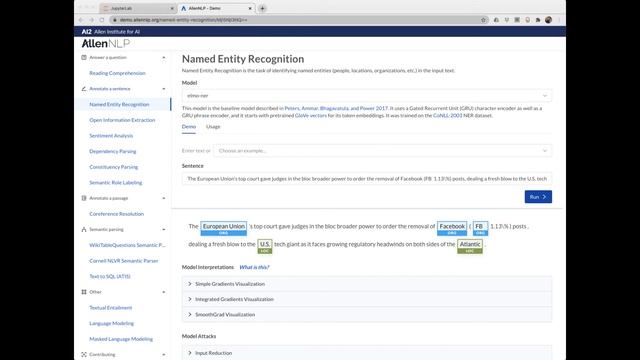Select the AllenNLP - Demo browser tab
Screen dimensions: 640x360
216,8
